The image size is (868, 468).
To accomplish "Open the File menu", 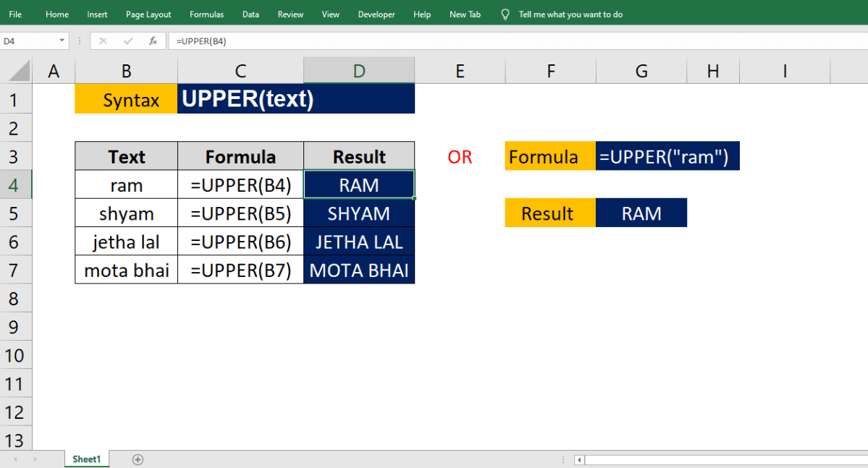I will coord(15,14).
